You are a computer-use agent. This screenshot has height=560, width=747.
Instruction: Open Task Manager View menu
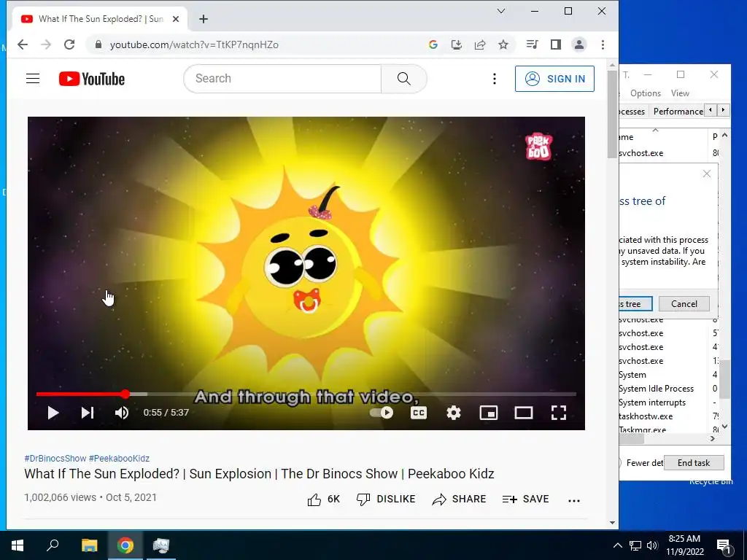(680, 93)
